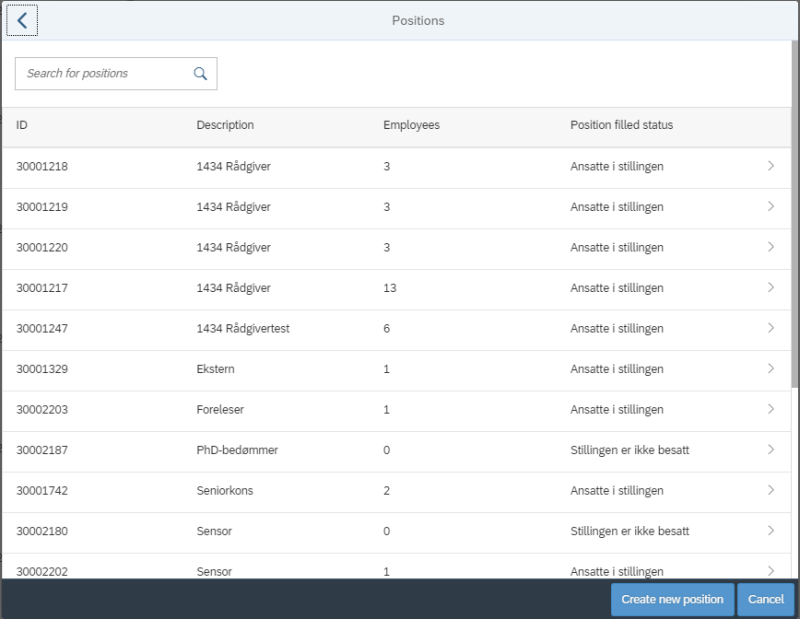Open details arrow for position 30001220
Image resolution: width=800 pixels, height=619 pixels.
click(x=770, y=247)
